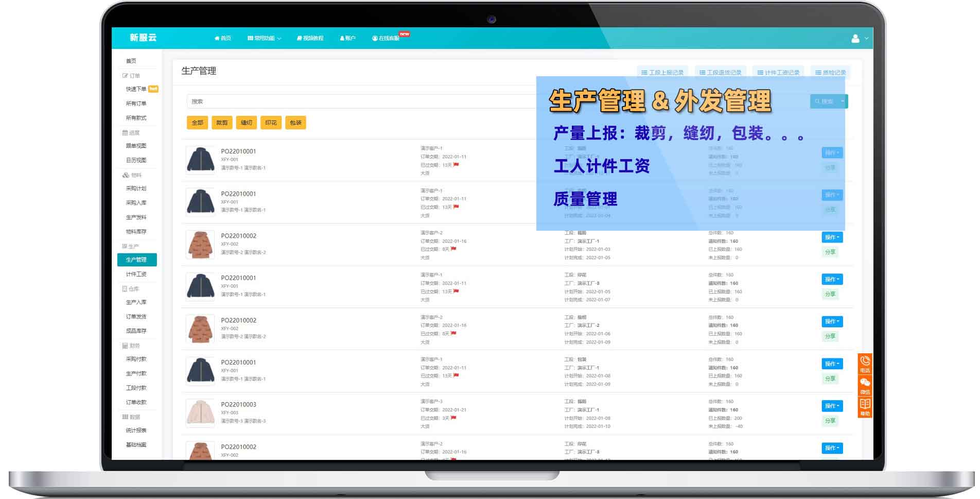Image resolution: width=980 pixels, height=499 pixels.
Task: Open the 微信 WeChat contact icon
Action: coord(865,385)
